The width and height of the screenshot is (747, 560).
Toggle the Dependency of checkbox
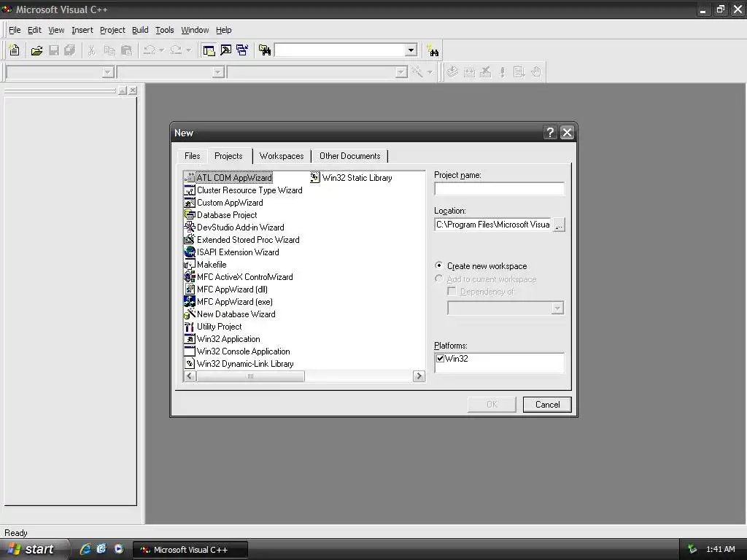(x=451, y=291)
